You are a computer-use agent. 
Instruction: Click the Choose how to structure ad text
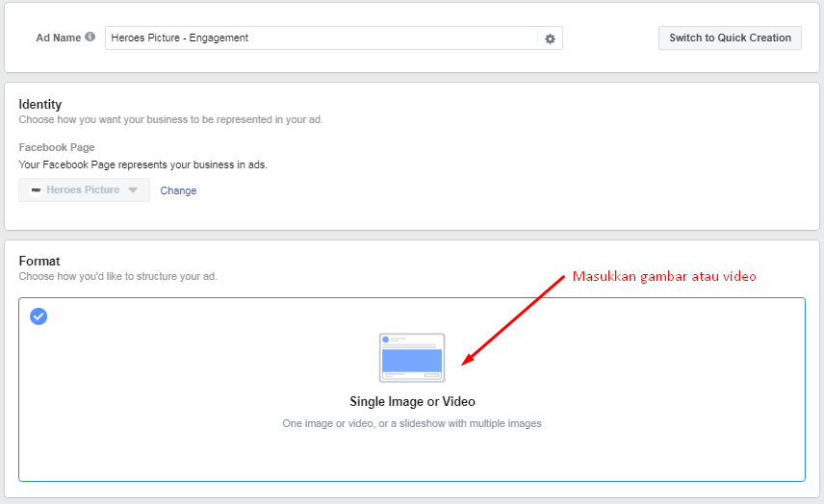coord(117,276)
